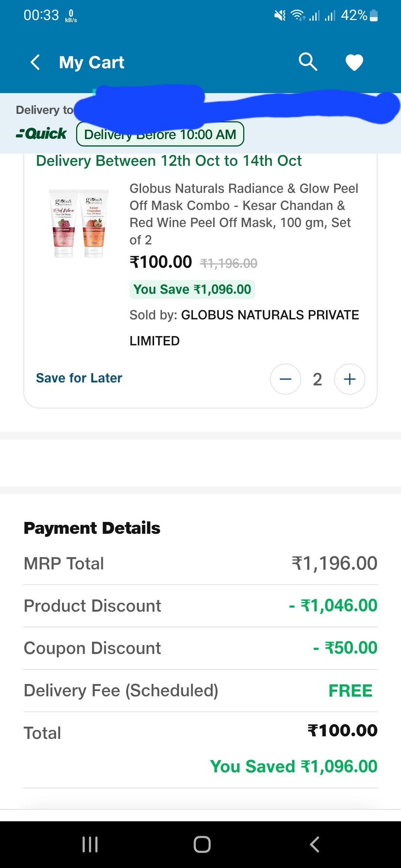Open the Globus Naturals product thumbnail
Screen dimensions: 401x868
point(79,223)
